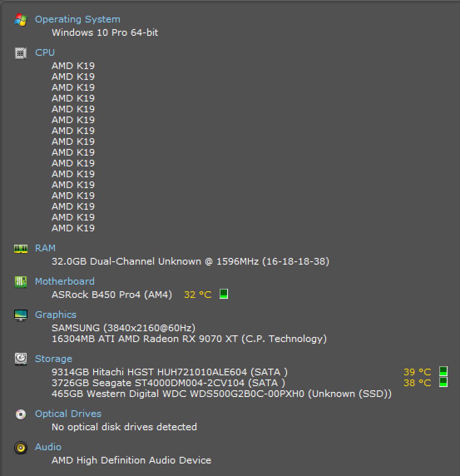Select the first AMD K19 CPU entry
Viewport: 460px width, 476px height.
[73, 66]
